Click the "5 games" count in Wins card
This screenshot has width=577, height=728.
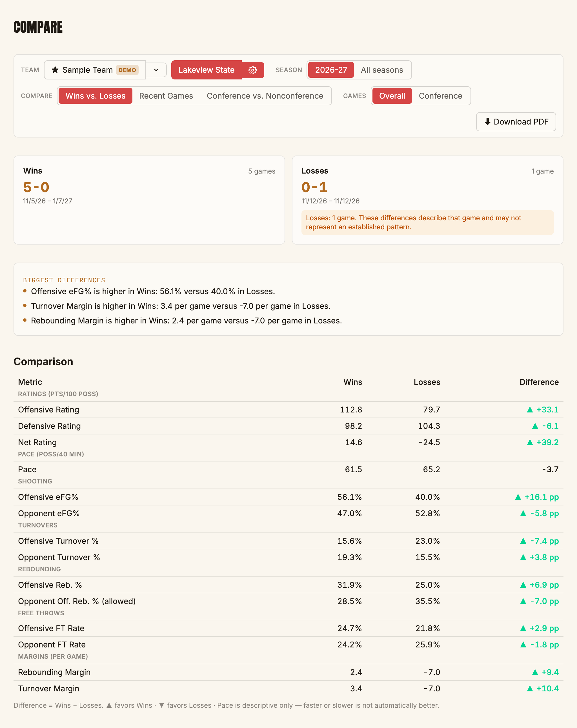coord(262,171)
